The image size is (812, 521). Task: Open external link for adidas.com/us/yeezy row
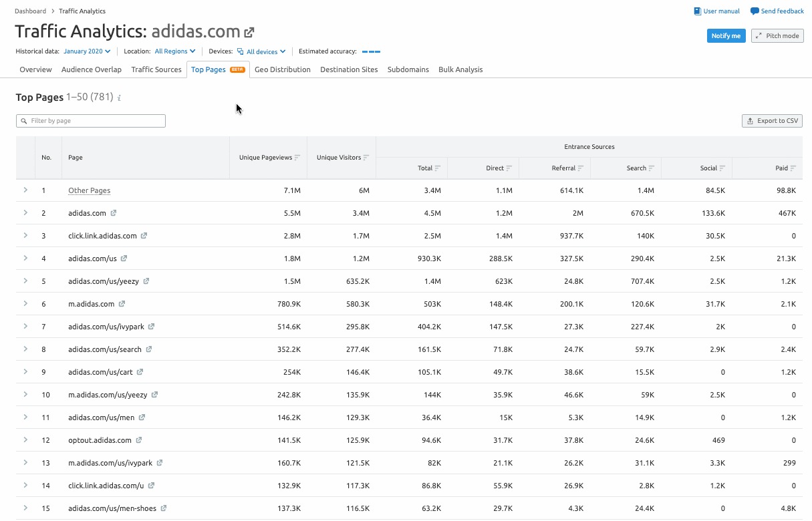click(146, 281)
